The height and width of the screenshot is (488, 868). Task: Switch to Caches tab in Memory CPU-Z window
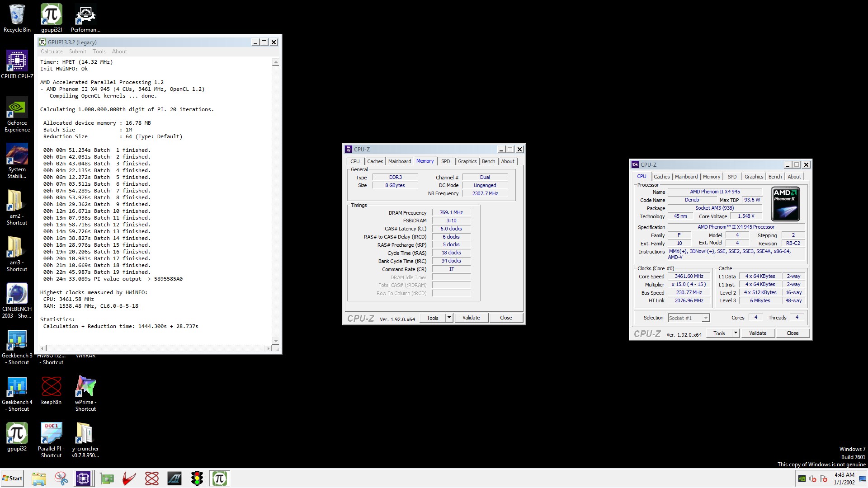click(375, 161)
